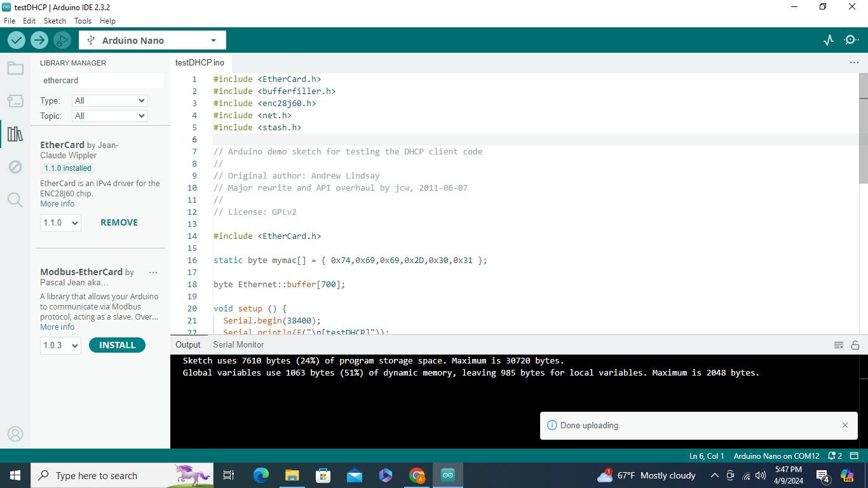Open the Sketchbook folder icon in sidebar
This screenshot has height=488, width=868.
pyautogui.click(x=15, y=68)
